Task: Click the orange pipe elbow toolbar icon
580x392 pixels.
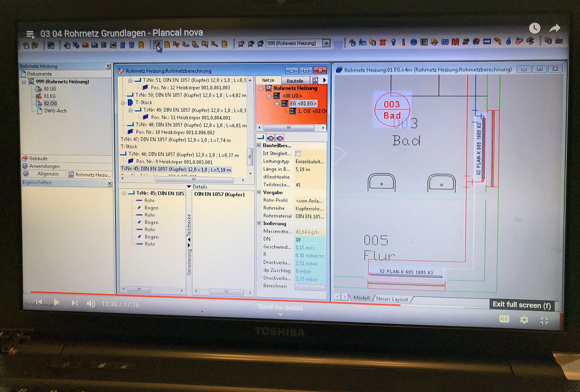Action: [x=498, y=42]
